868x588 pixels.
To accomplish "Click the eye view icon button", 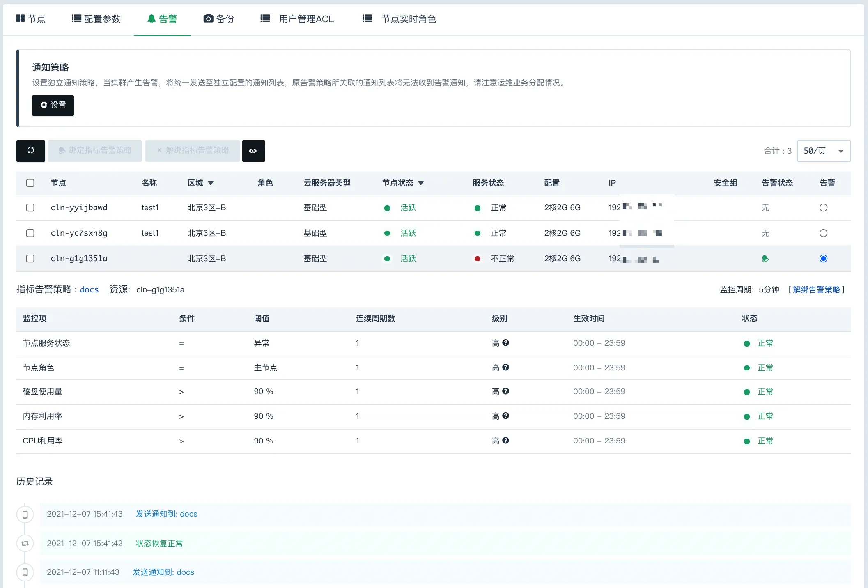I will 253,151.
